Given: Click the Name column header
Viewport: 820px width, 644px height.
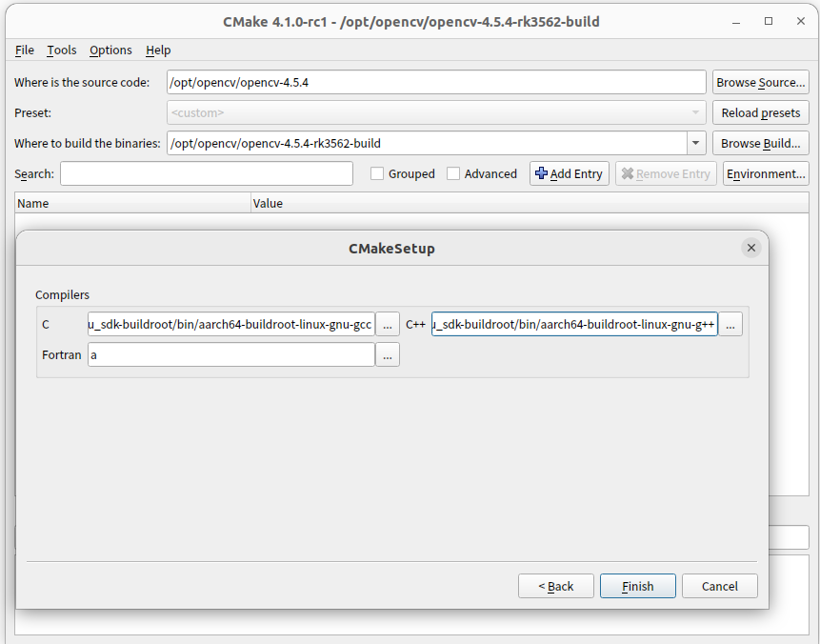Looking at the screenshot, I should click(x=132, y=203).
